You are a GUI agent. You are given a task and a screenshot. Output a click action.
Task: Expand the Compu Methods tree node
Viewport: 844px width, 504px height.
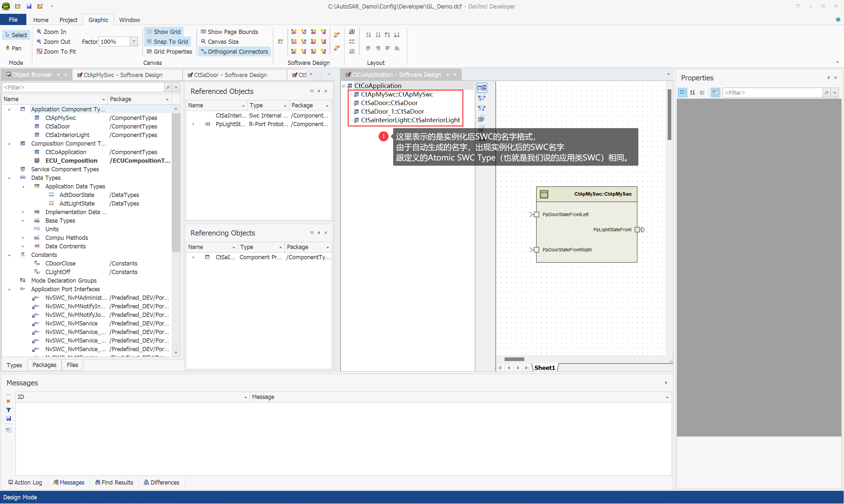(x=23, y=238)
